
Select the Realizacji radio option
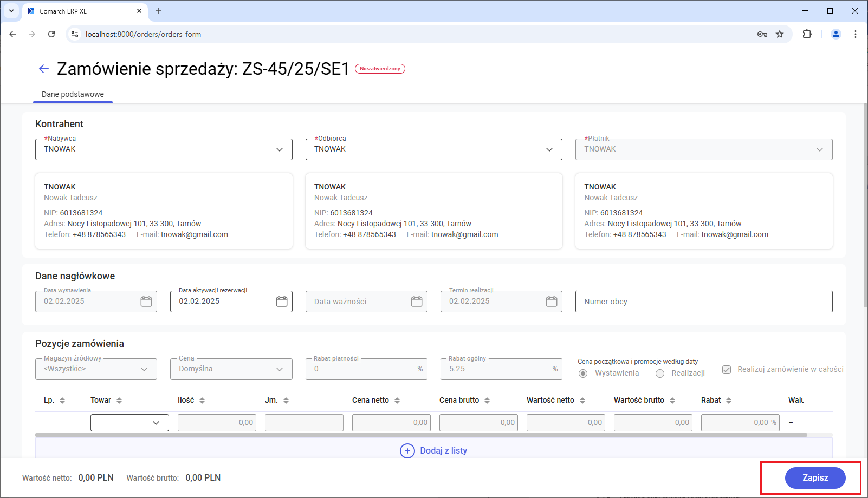[660, 373]
